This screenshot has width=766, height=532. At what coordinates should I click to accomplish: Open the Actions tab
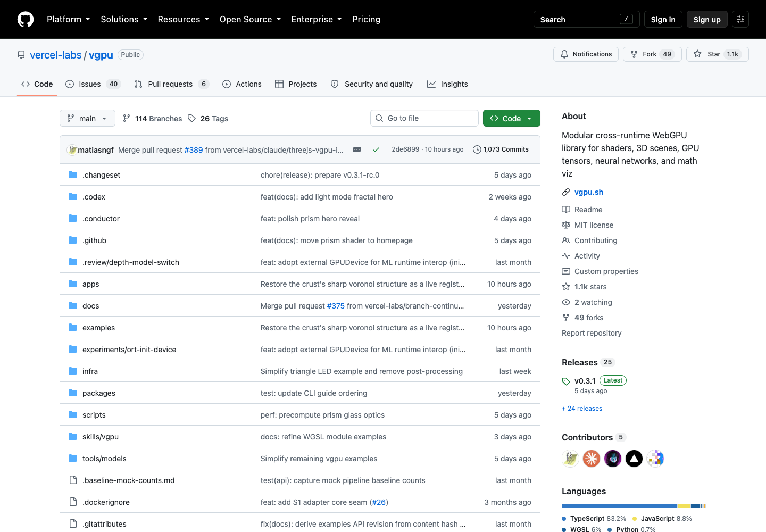click(242, 84)
